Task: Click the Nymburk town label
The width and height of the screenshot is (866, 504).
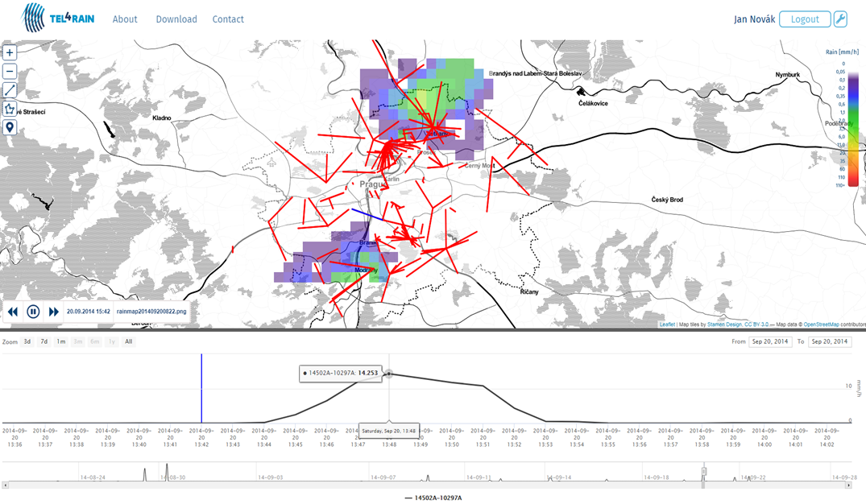Action: pyautogui.click(x=788, y=75)
